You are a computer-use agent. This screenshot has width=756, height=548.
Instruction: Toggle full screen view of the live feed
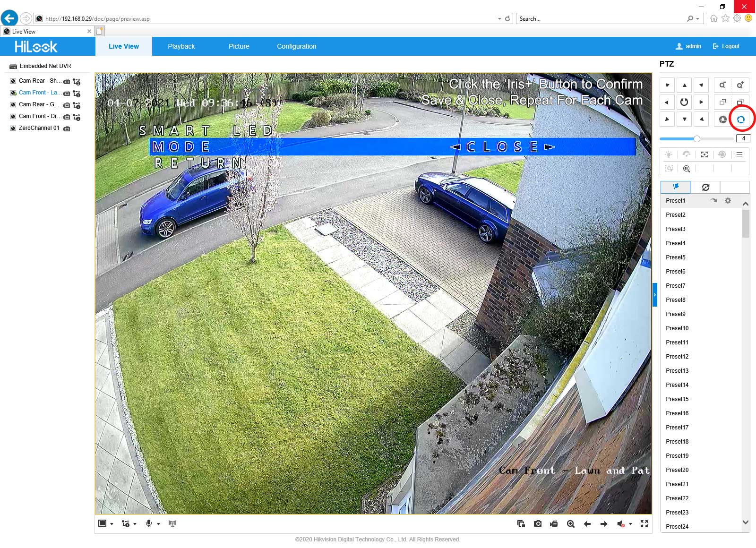click(x=644, y=523)
